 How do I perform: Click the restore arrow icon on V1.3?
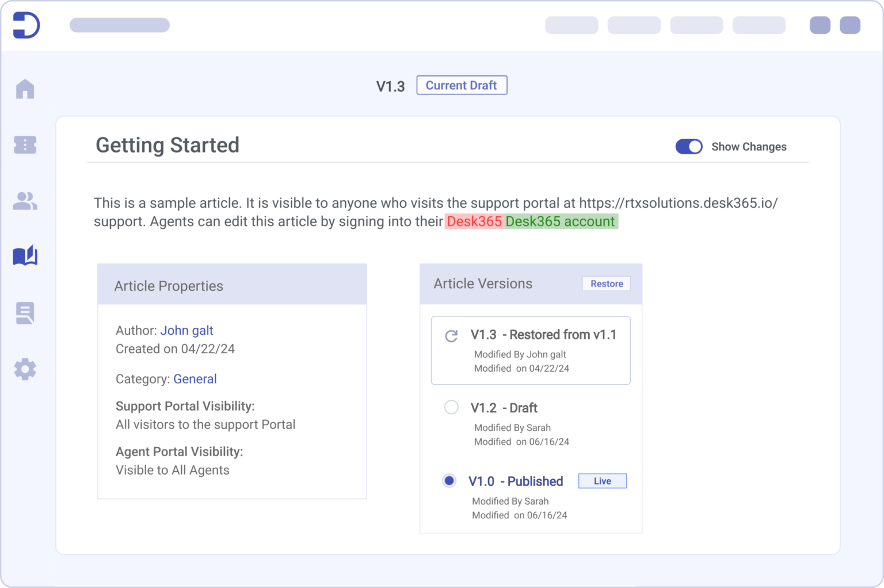(x=451, y=336)
